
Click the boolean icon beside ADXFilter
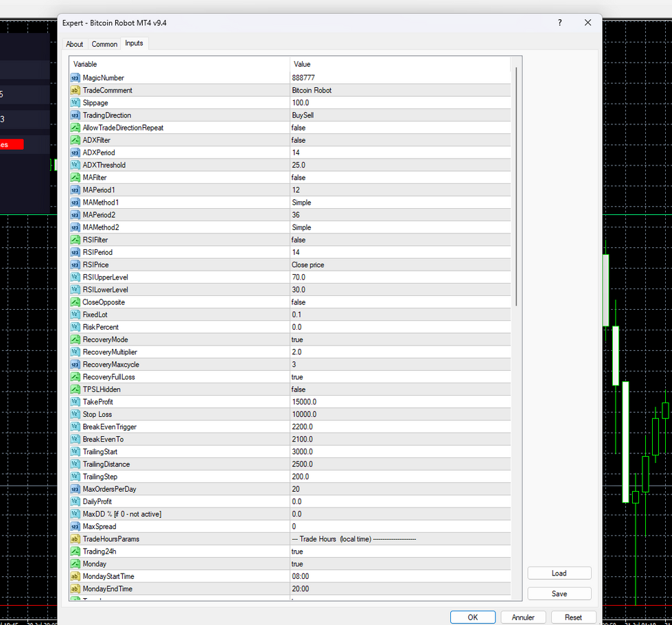[x=75, y=140]
